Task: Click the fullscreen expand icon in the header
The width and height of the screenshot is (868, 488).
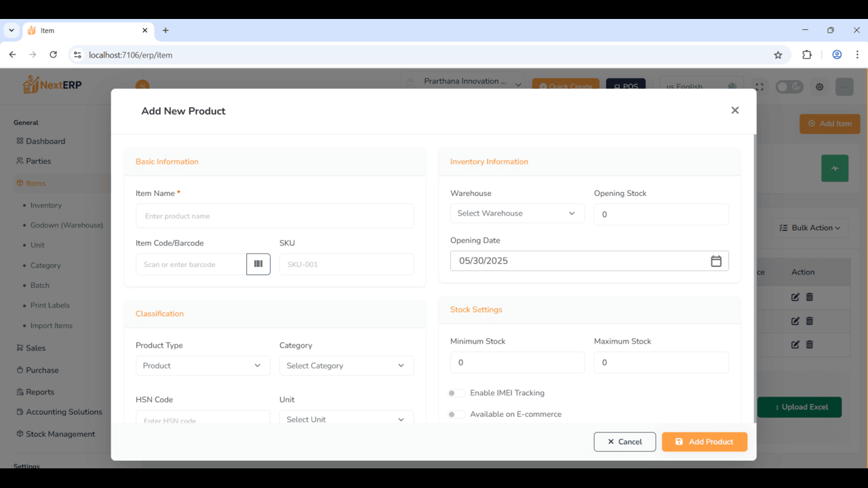Action: pos(758,87)
